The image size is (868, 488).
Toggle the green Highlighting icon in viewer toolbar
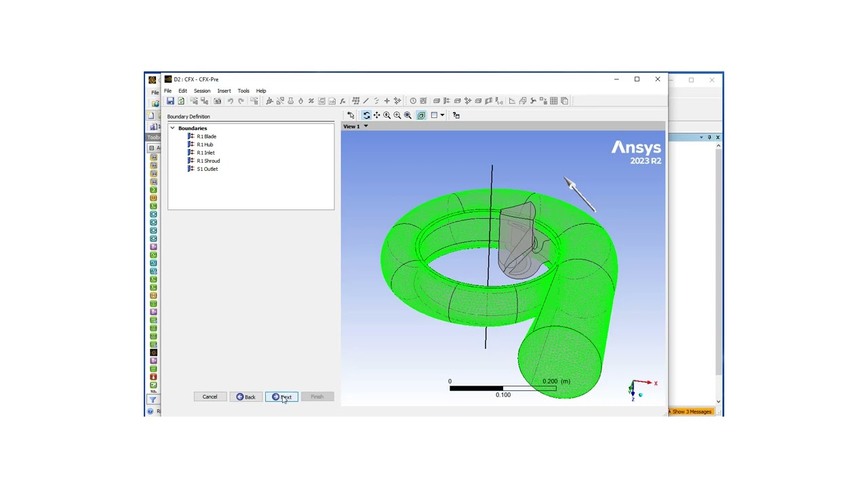coord(421,115)
